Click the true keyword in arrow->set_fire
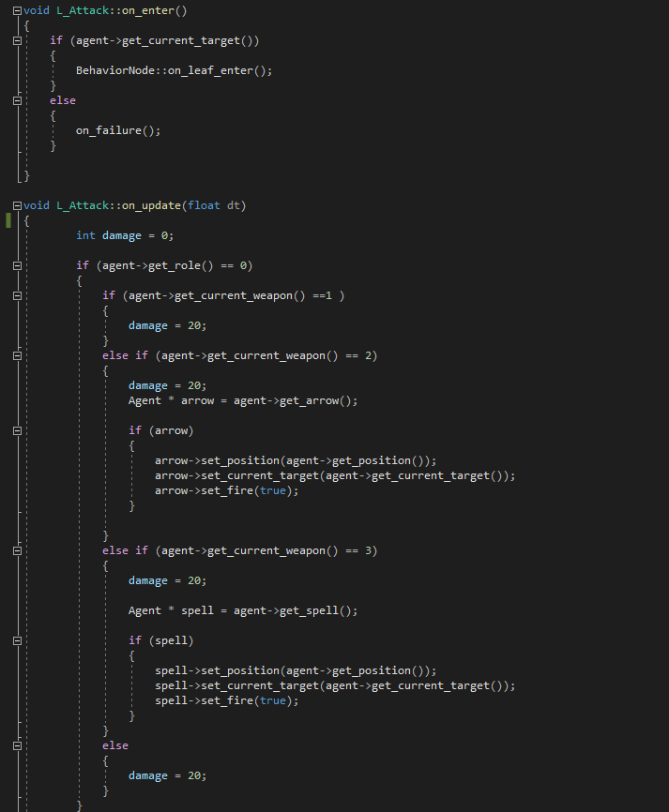Image resolution: width=669 pixels, height=812 pixels. point(273,491)
